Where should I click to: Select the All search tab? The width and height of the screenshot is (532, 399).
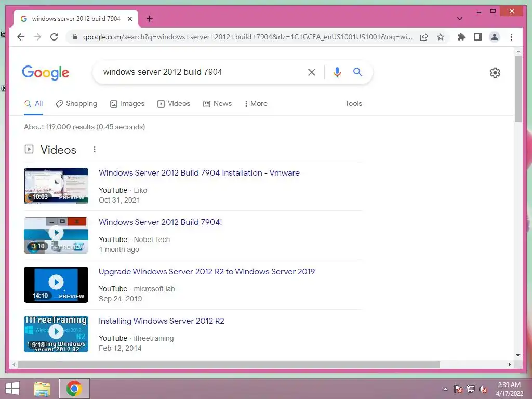coord(33,104)
